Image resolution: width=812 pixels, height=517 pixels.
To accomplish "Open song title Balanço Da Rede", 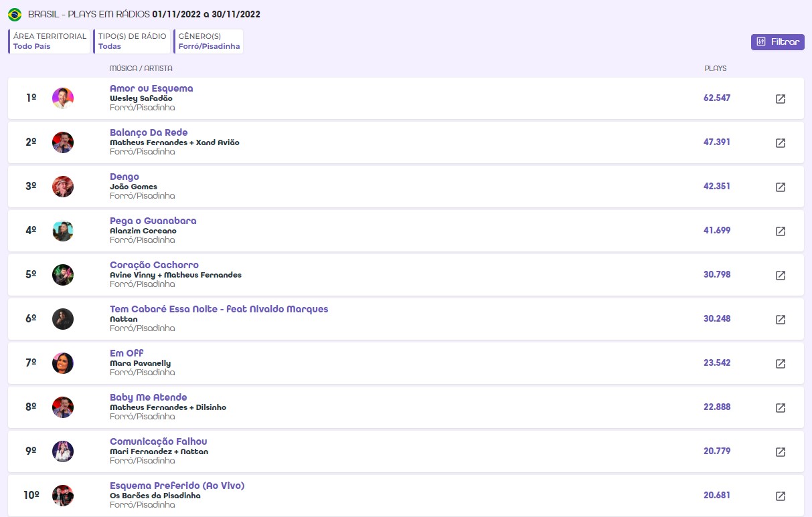I will tap(149, 132).
